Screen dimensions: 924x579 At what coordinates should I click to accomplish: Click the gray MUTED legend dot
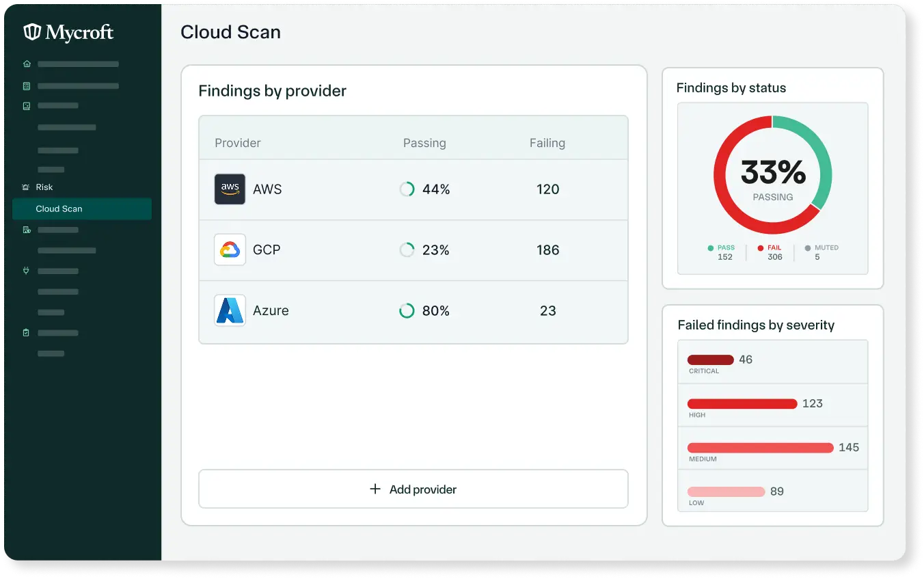[808, 248]
